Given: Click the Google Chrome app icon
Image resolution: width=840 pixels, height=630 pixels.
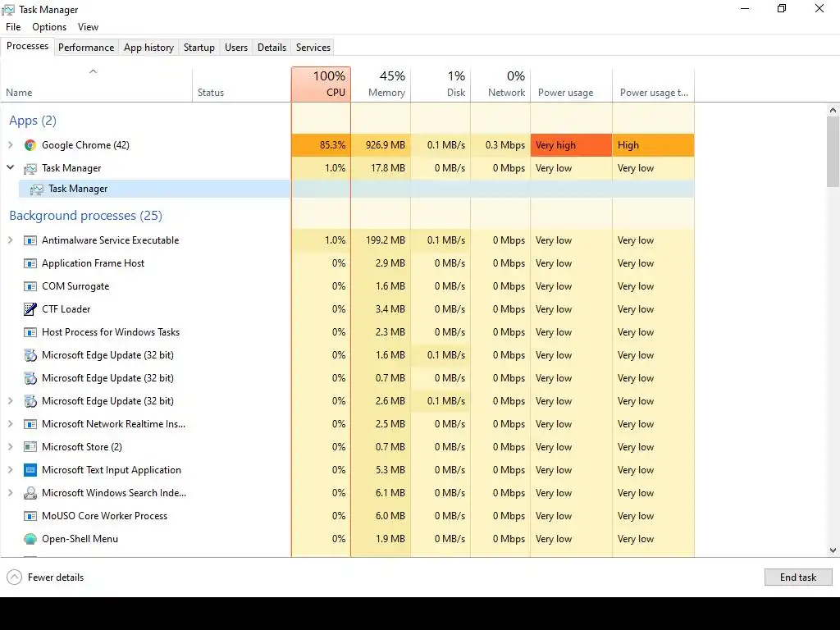Looking at the screenshot, I should (x=30, y=145).
